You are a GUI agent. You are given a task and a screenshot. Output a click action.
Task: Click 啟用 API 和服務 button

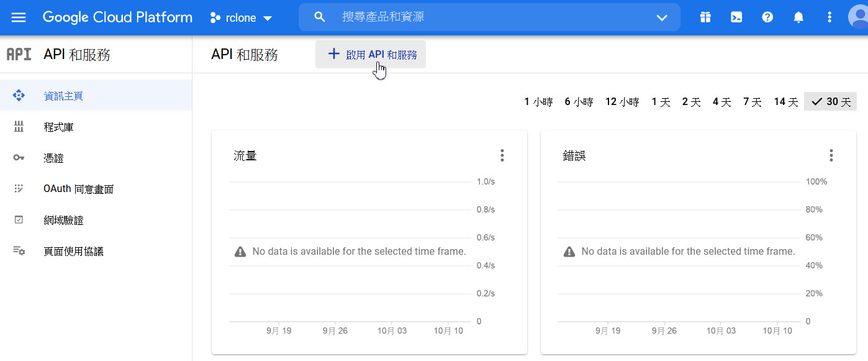point(371,55)
